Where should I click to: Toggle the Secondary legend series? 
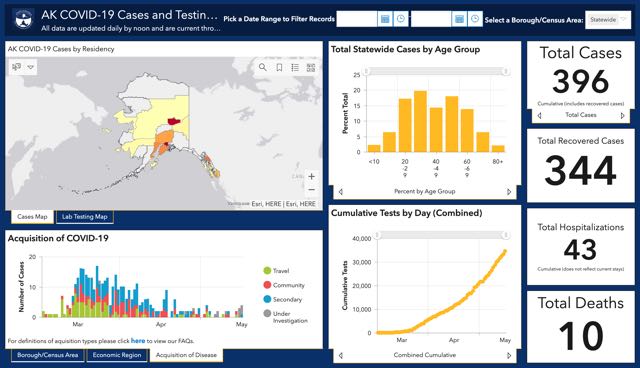(283, 299)
